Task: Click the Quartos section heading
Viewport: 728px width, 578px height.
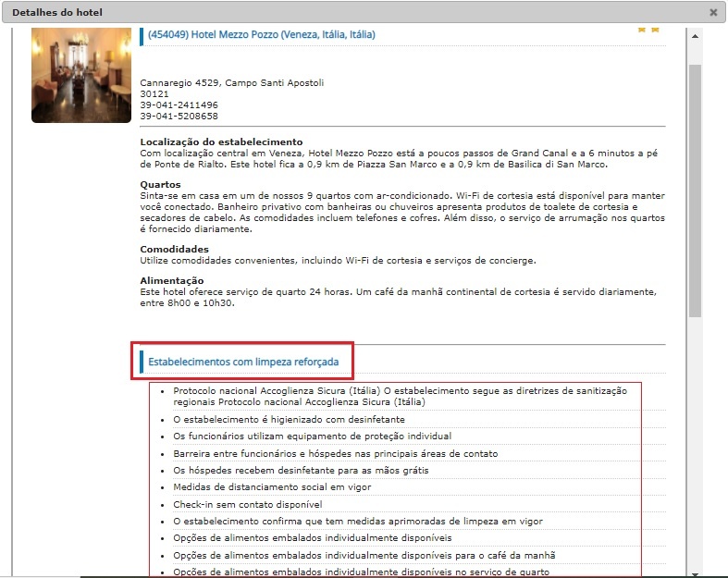Action: [160, 184]
